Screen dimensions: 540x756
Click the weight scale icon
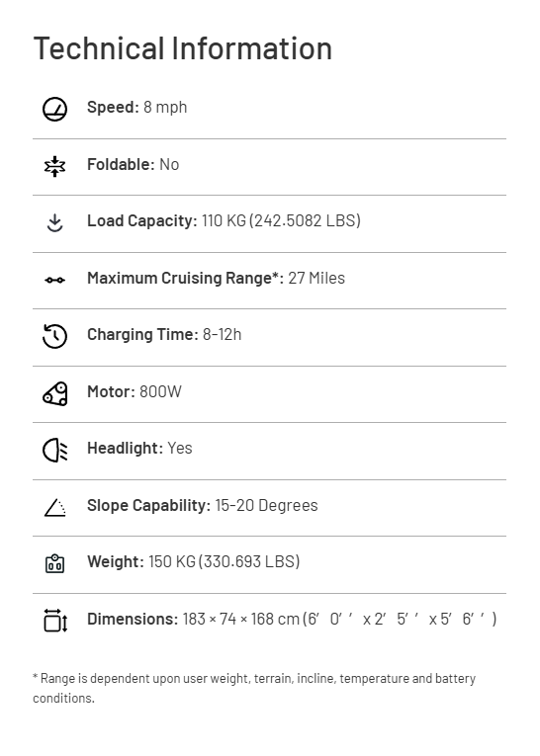pos(54,563)
